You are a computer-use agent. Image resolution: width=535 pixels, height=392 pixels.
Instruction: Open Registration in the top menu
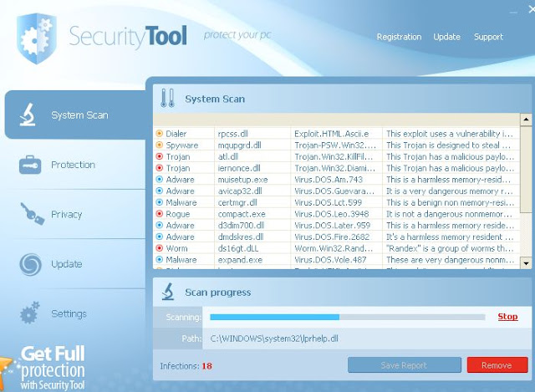tap(399, 37)
